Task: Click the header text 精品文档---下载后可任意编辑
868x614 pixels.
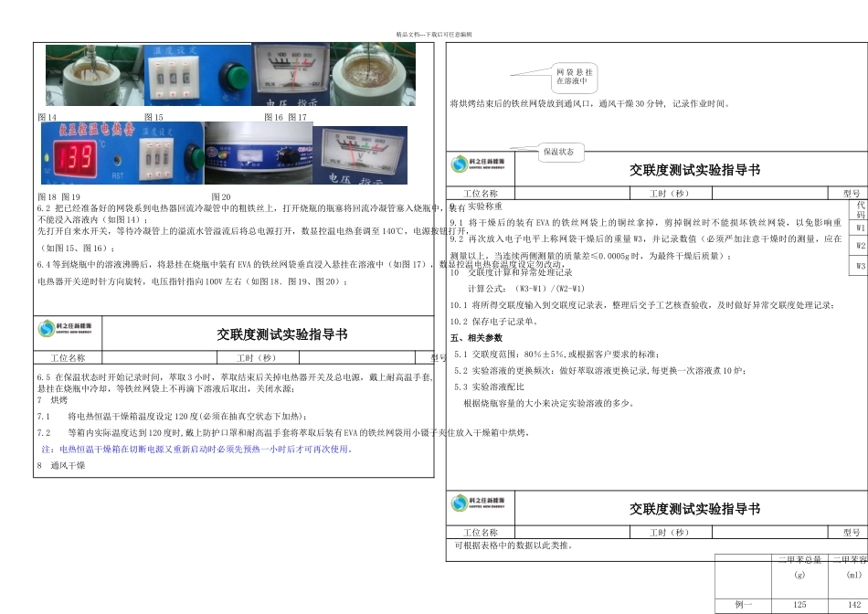Action: click(434, 35)
